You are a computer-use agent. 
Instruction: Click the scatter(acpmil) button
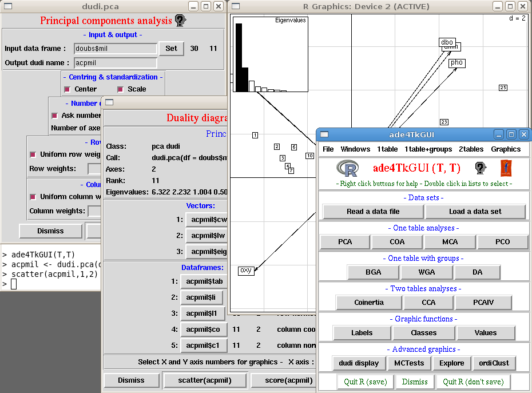click(205, 380)
